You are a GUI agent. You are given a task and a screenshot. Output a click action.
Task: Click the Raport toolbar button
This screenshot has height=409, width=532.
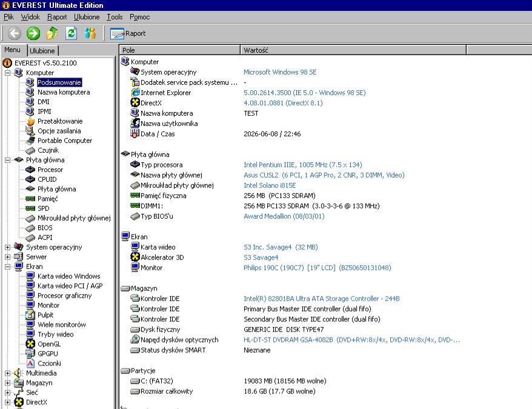[x=128, y=33]
